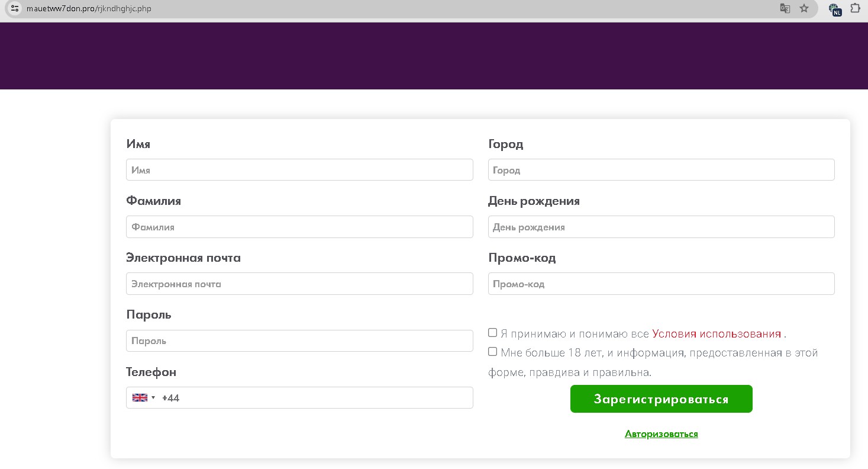868x469 pixels.
Task: Click the Имя input field
Action: (299, 170)
